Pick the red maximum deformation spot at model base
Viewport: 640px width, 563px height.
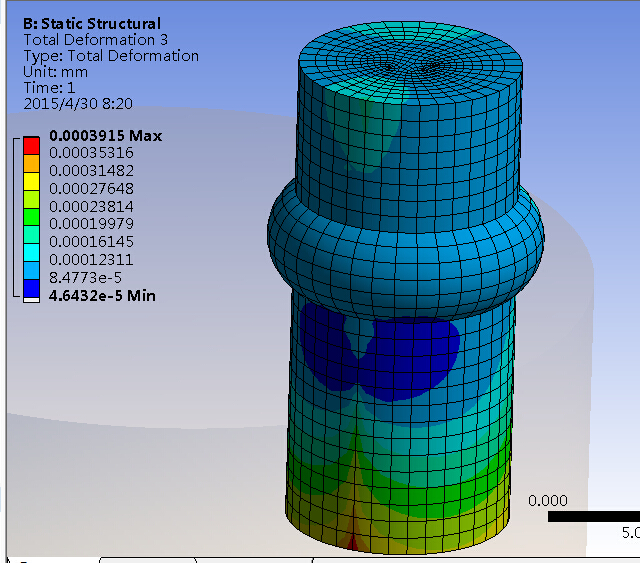click(353, 543)
